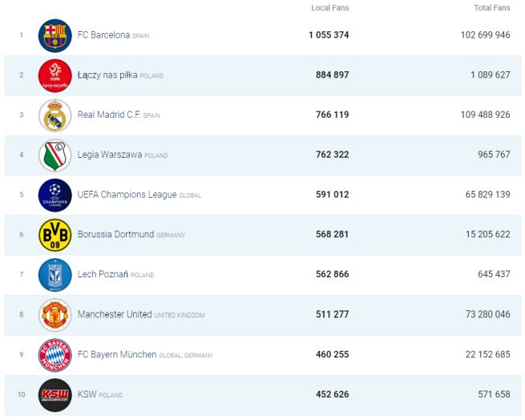Screen dimensions: 525x420
Task: Click the Borussia Dortmund BVB logo
Action: (55, 235)
